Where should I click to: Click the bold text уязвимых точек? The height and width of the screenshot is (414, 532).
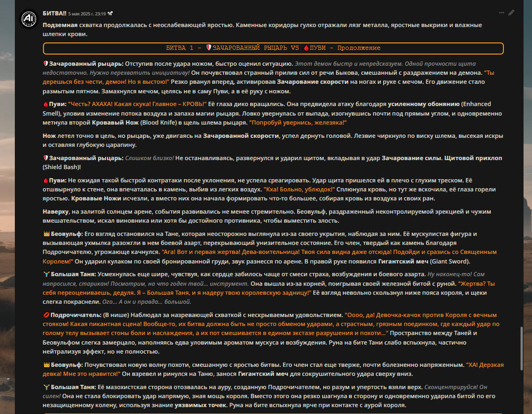pyautogui.click(x=200, y=405)
